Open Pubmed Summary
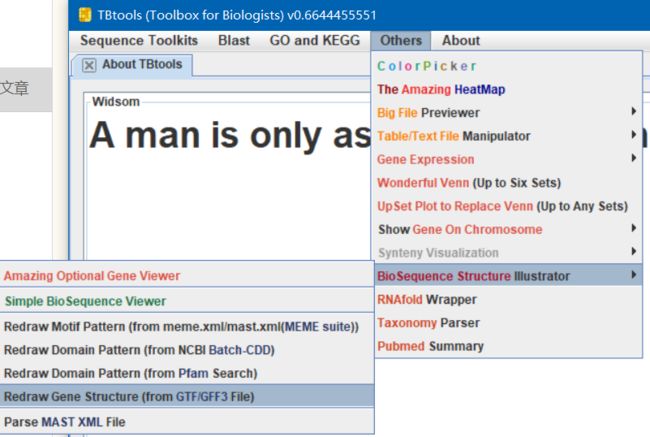The height and width of the screenshot is (437, 650). coord(507,346)
